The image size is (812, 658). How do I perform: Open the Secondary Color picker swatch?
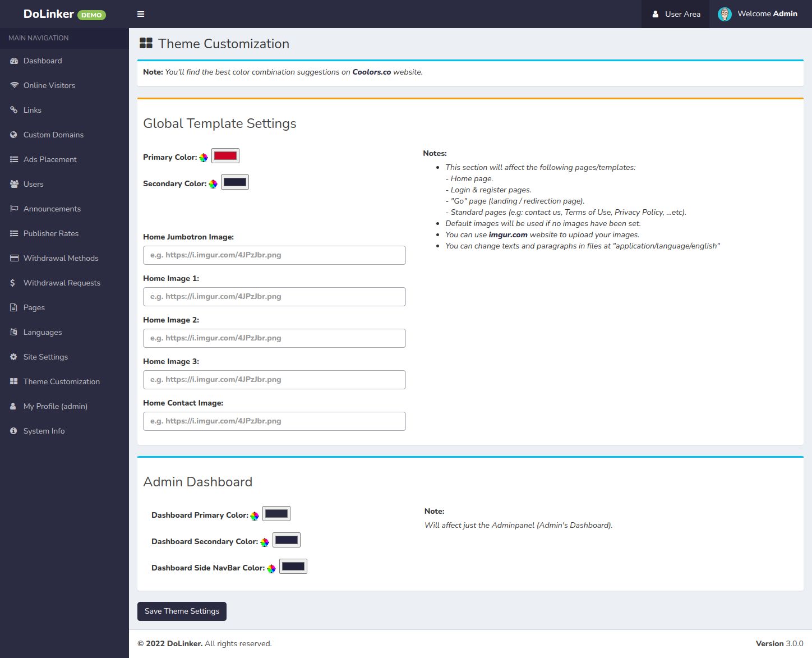click(235, 182)
